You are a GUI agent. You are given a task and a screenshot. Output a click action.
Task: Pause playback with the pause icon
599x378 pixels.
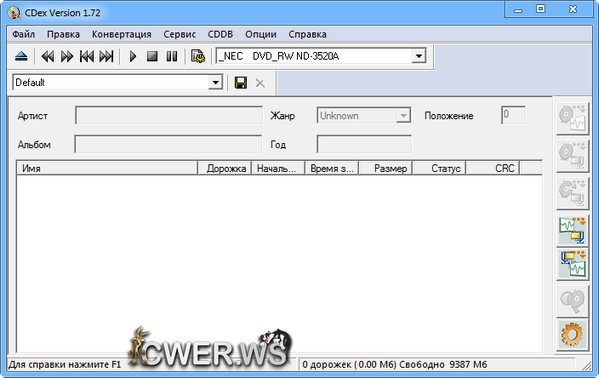click(172, 57)
